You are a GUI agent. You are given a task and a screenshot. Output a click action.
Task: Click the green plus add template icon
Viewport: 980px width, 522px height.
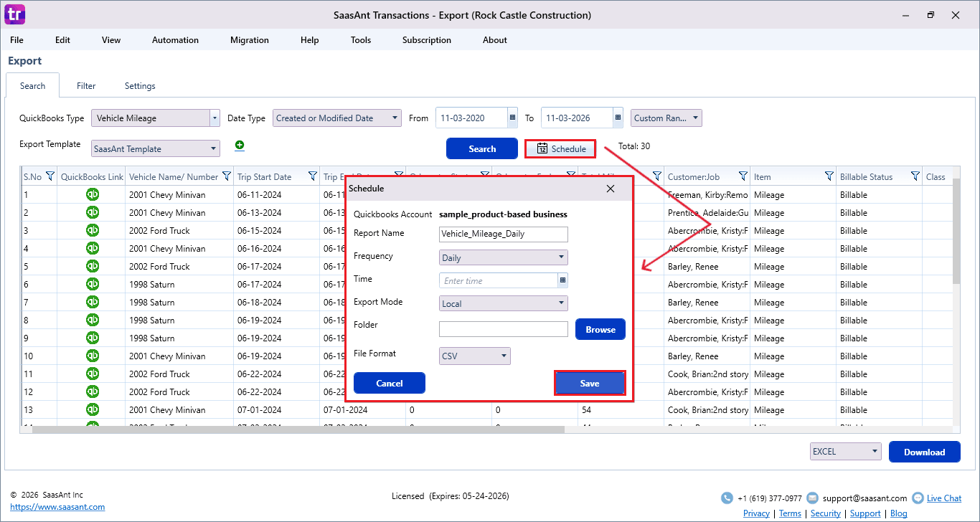point(240,146)
